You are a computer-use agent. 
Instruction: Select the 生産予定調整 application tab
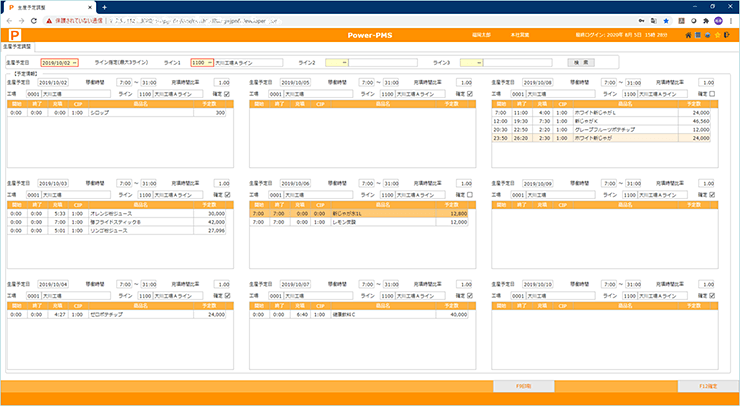click(x=17, y=47)
